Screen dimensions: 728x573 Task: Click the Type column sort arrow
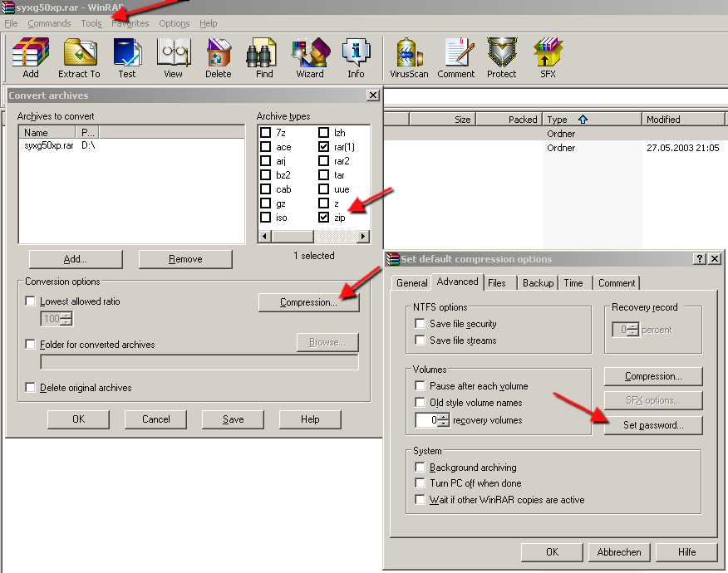point(583,120)
